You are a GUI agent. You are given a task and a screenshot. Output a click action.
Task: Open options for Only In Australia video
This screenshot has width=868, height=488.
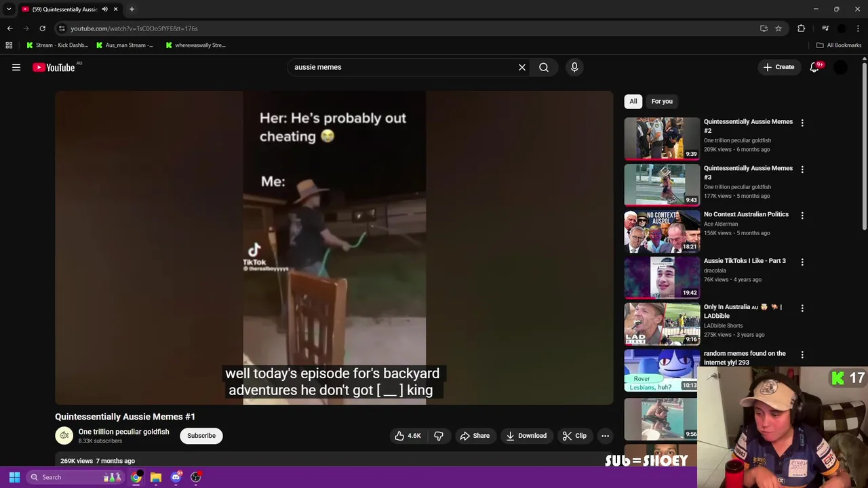coord(802,308)
